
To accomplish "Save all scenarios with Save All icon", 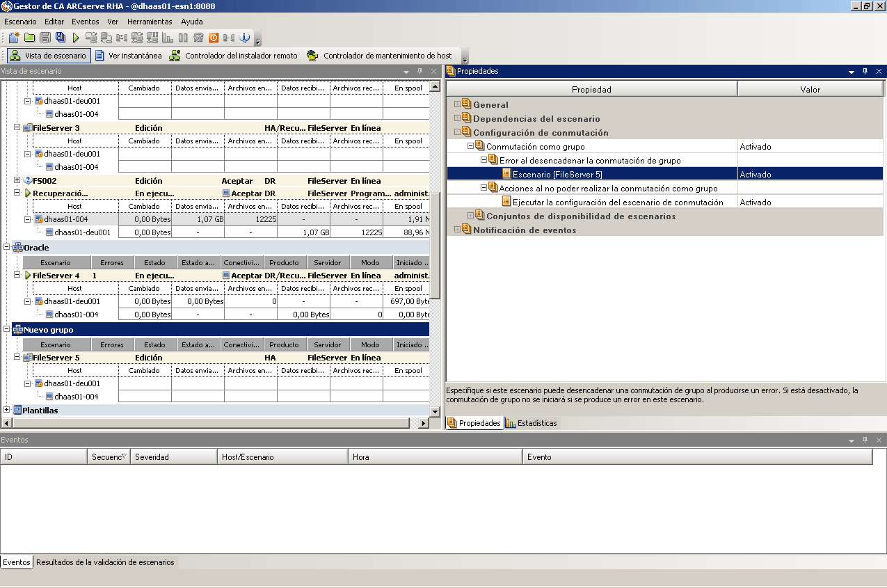I will [x=61, y=38].
